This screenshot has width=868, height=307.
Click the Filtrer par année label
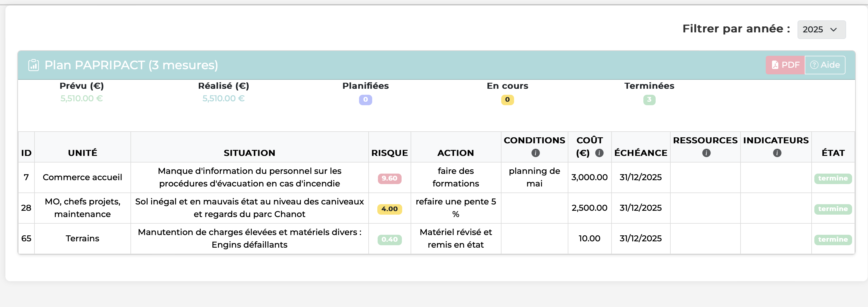tap(736, 29)
